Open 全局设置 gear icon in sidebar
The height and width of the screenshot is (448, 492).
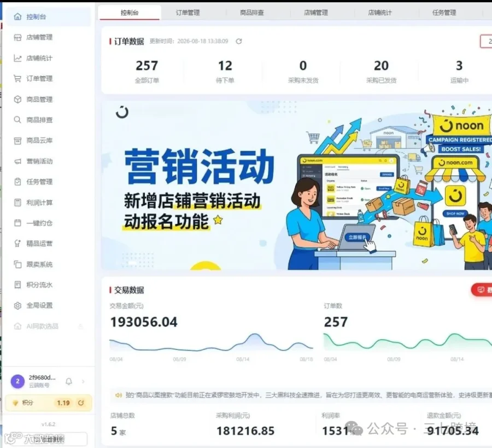18,305
